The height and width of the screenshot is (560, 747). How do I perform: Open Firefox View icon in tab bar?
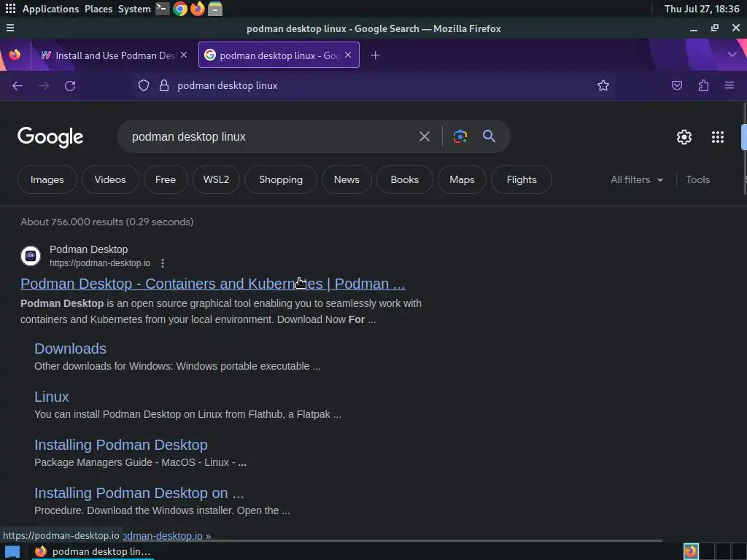[15, 55]
